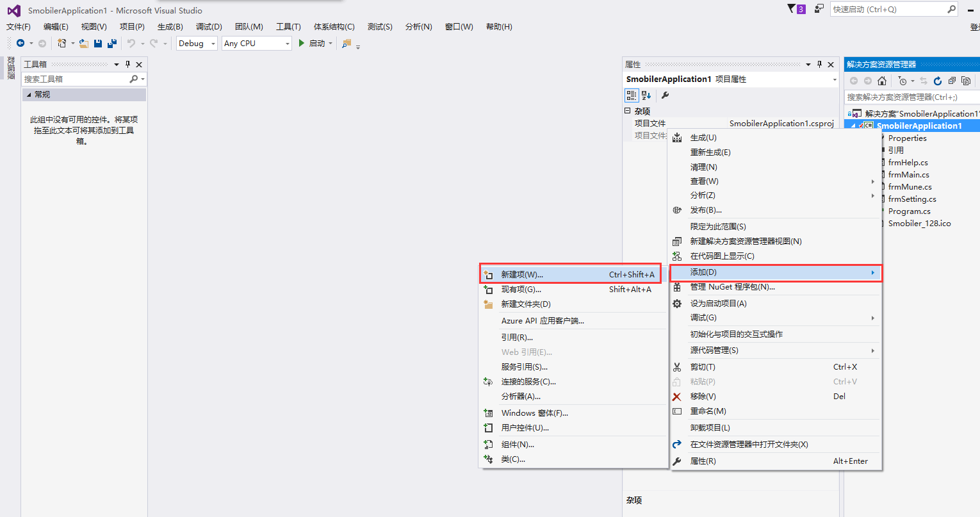
Task: Choose 在文件资源管理器中打开文件夹(X)
Action: 776,445
